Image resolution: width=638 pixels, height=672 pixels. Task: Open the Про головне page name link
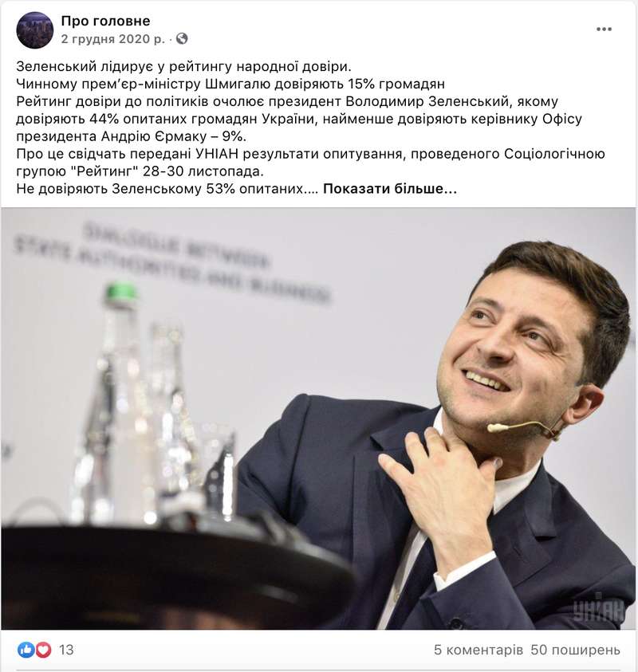tap(105, 21)
